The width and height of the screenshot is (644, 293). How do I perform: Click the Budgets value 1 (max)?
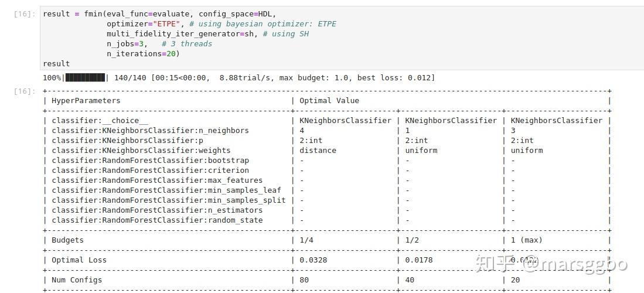[527, 240]
